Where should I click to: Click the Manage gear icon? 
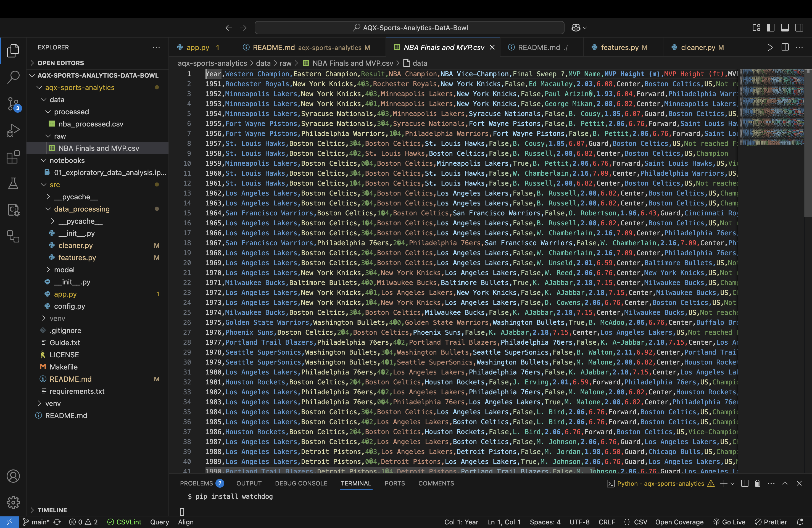(x=13, y=502)
